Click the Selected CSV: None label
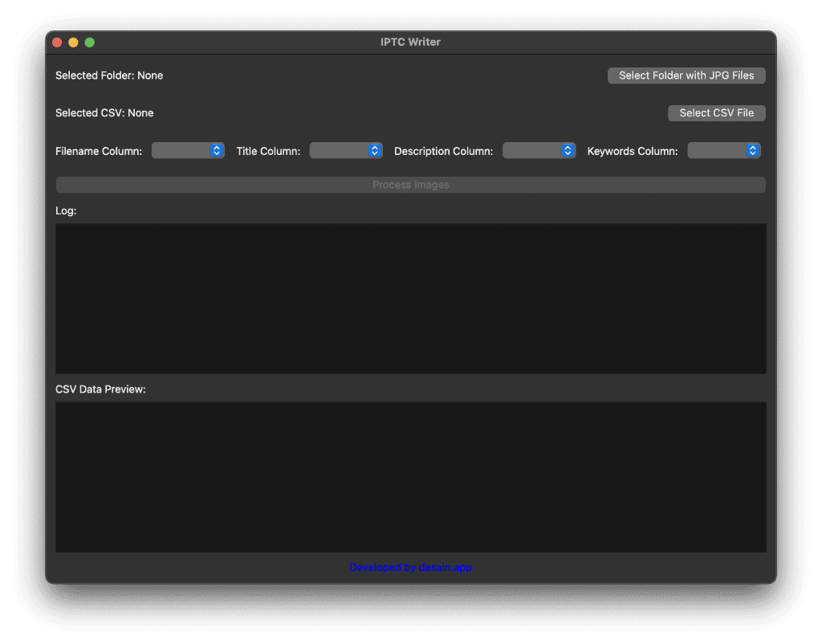The image size is (822, 644). tap(104, 113)
